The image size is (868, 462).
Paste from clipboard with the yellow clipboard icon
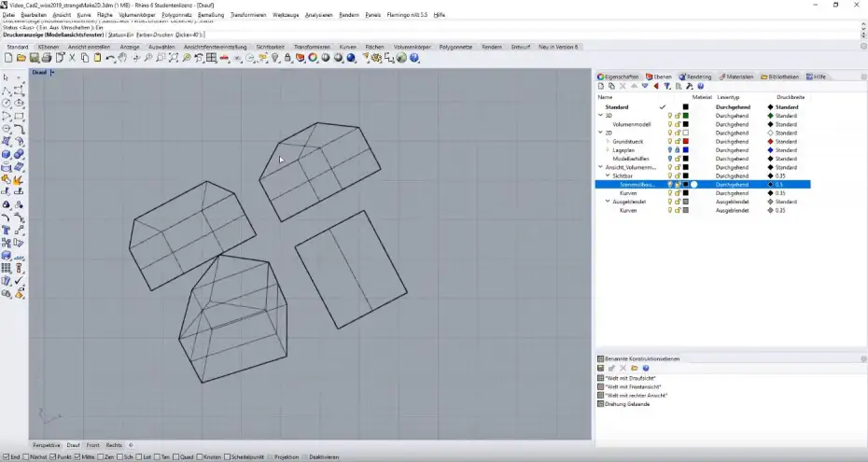[x=97, y=58]
